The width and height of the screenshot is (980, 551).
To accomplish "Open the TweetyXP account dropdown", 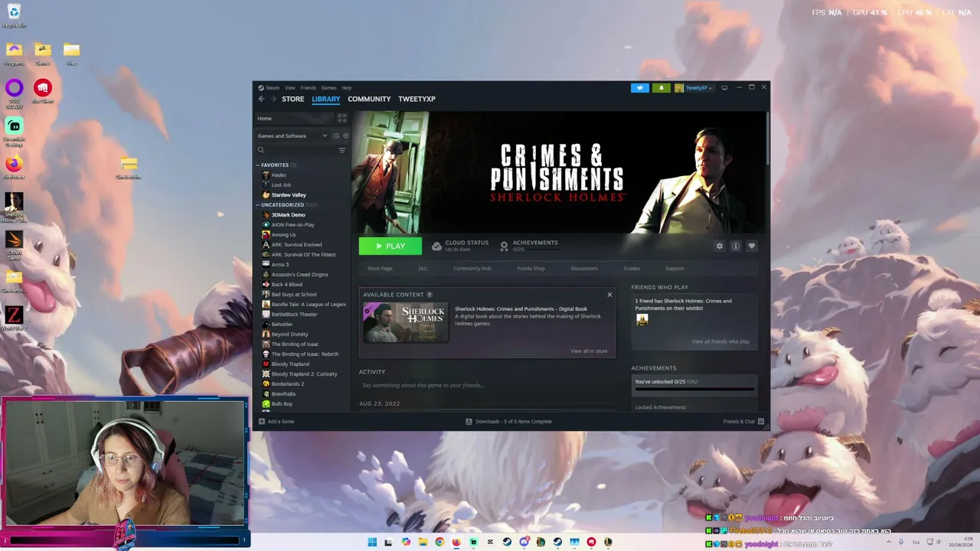I will click(694, 88).
